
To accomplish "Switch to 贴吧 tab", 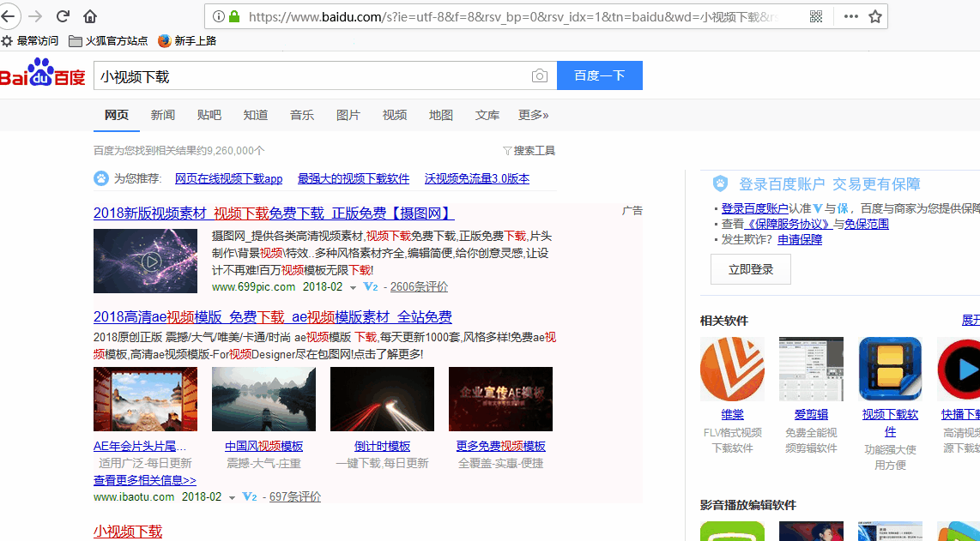I will [x=209, y=115].
